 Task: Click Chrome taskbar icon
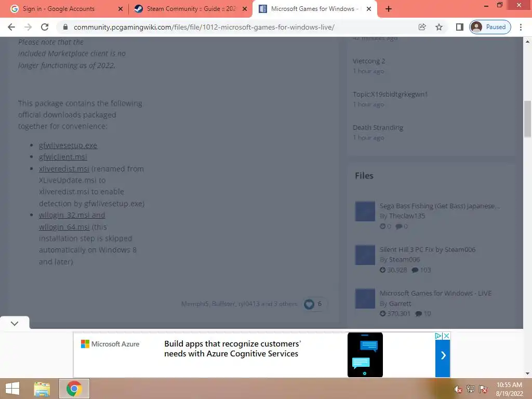click(74, 389)
